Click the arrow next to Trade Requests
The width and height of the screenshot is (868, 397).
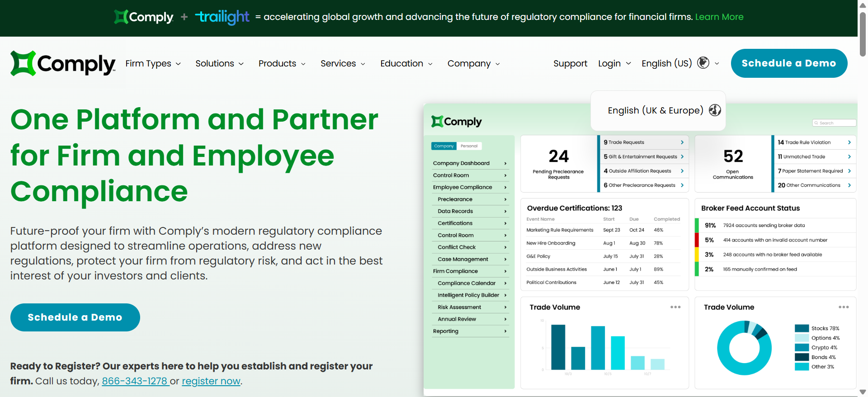click(682, 142)
